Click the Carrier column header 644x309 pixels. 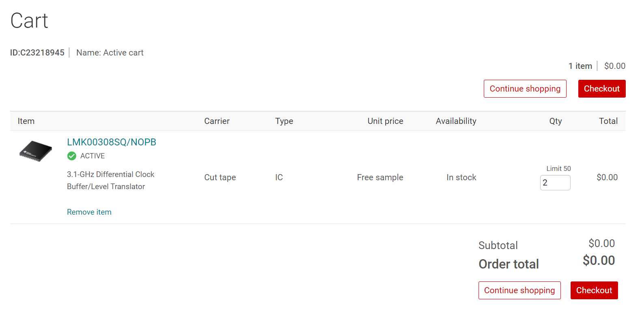[x=217, y=121]
